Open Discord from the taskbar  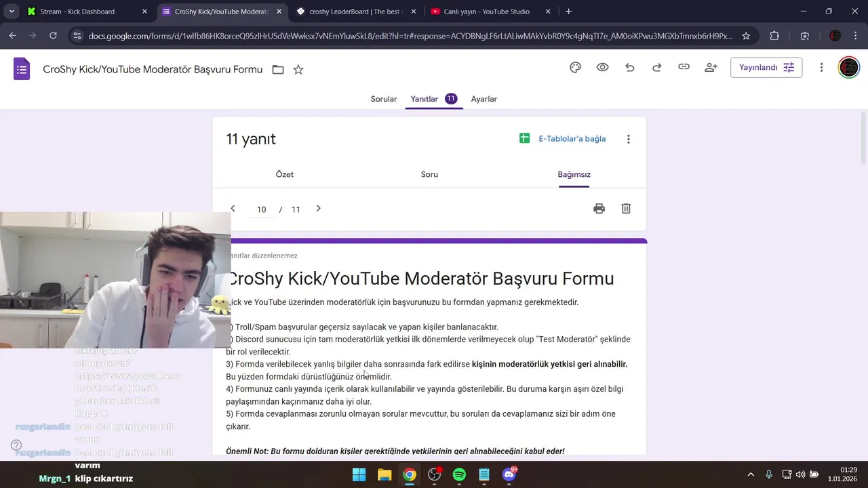(509, 474)
